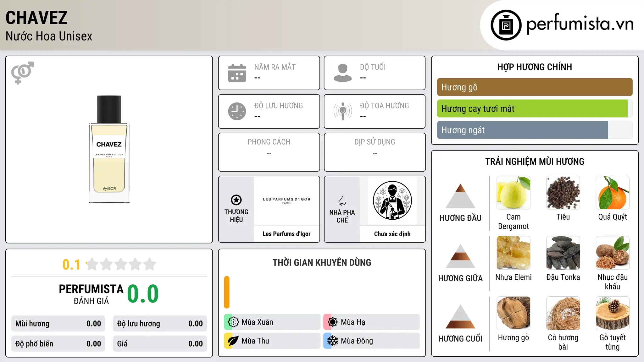This screenshot has width=644, height=362.
Task: Open the Quả Quýt mandarin note image
Action: [613, 193]
